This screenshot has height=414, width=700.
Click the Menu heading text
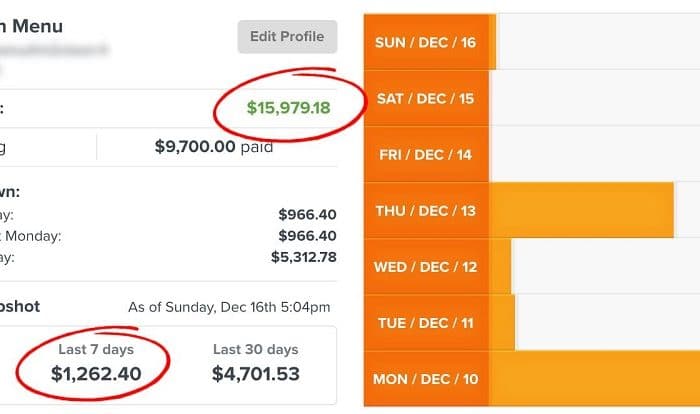pos(38,26)
